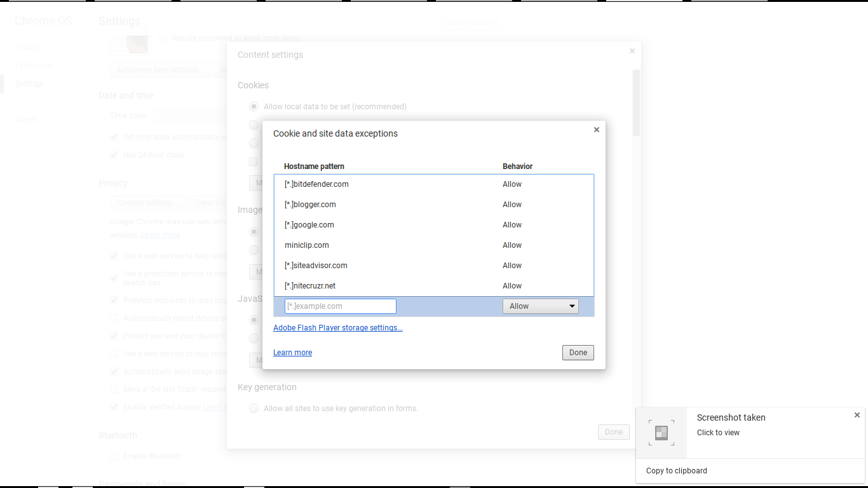Image resolution: width=868 pixels, height=488 pixels.
Task: Click the screenshot thumbnail icon in notification
Action: [661, 433]
